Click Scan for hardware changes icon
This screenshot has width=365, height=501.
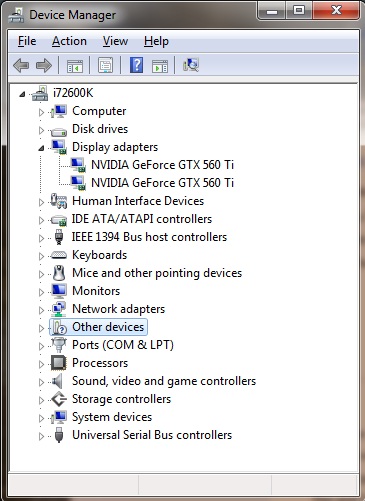(x=191, y=65)
